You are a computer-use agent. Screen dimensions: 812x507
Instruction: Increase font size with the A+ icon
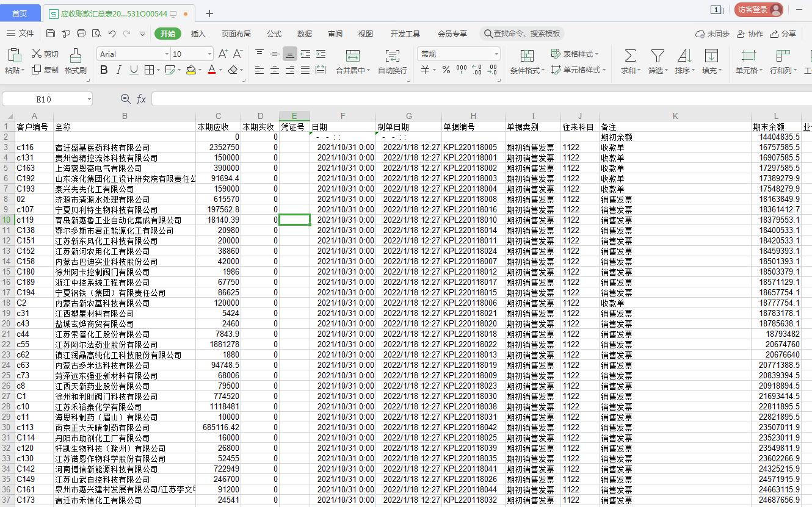pyautogui.click(x=223, y=54)
